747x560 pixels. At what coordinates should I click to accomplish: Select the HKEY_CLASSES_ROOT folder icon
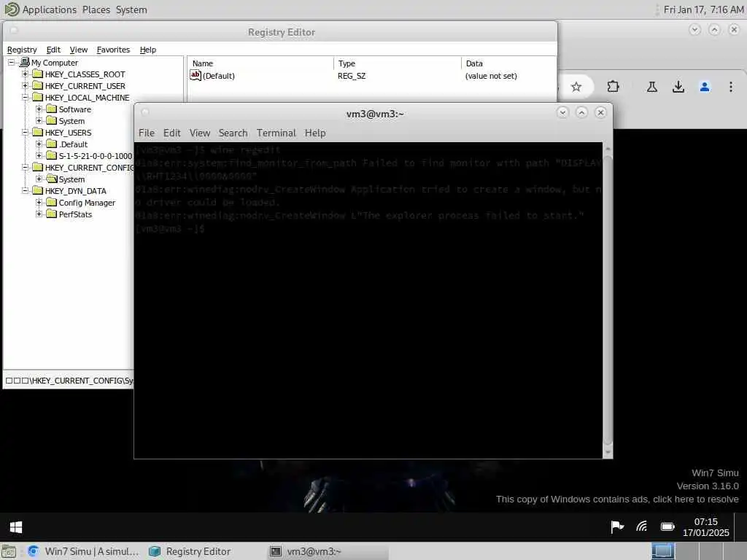[38, 74]
